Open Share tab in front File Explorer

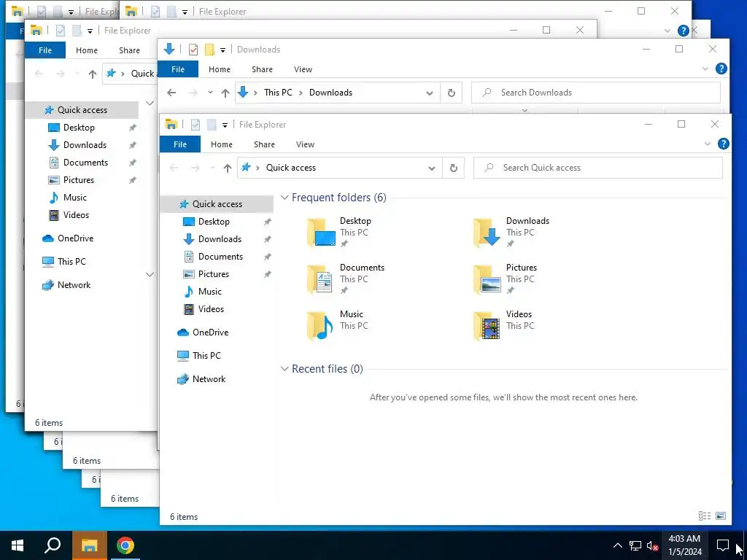264,144
